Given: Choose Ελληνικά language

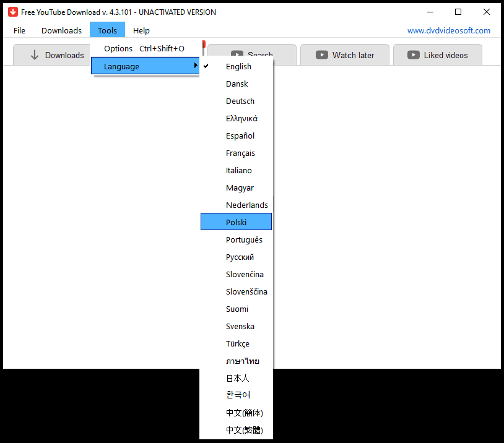Looking at the screenshot, I should [237, 119].
